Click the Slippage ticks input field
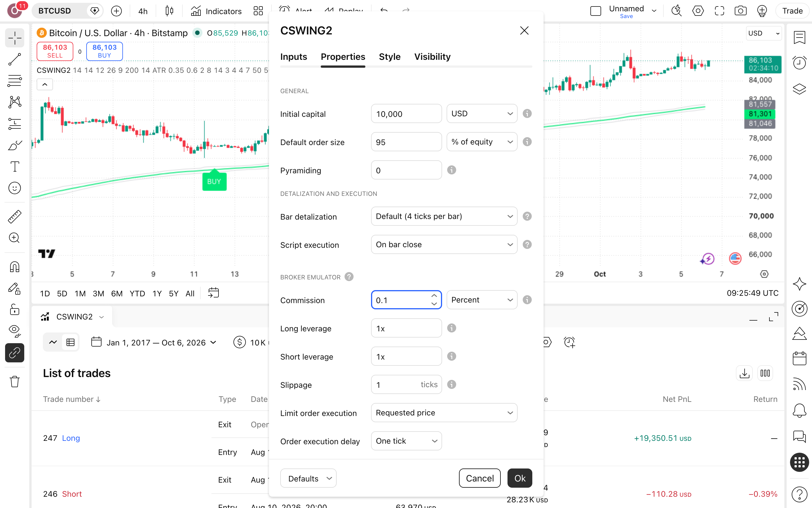The height and width of the screenshot is (508, 812). (x=406, y=384)
